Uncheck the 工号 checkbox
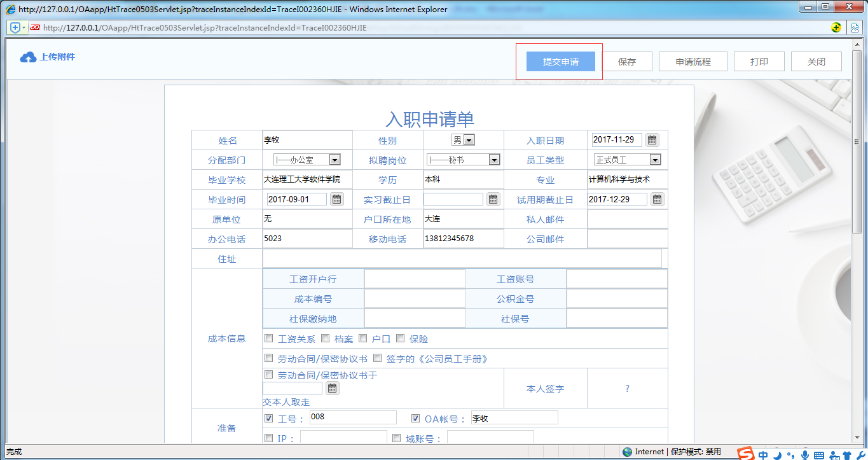 [268, 417]
